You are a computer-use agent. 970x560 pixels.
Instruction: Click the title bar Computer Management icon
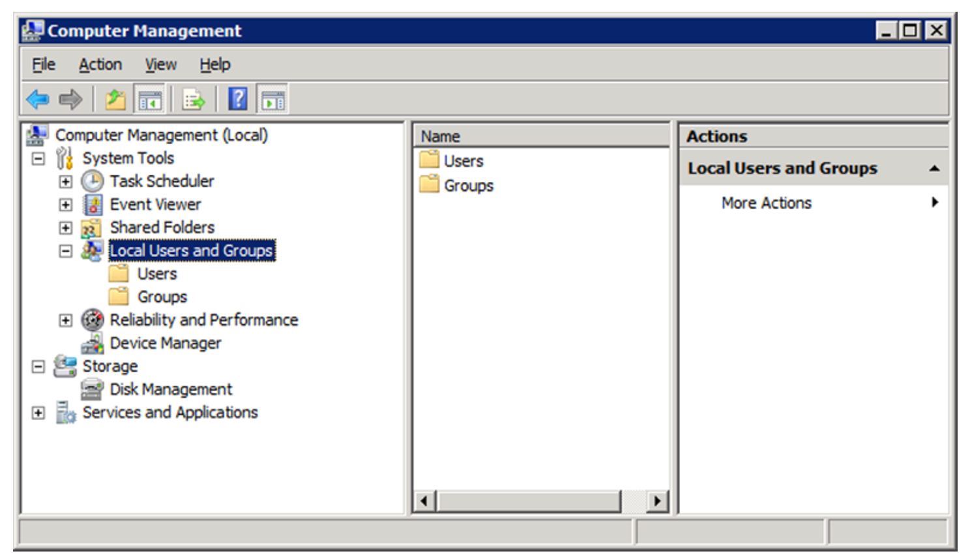[33, 31]
